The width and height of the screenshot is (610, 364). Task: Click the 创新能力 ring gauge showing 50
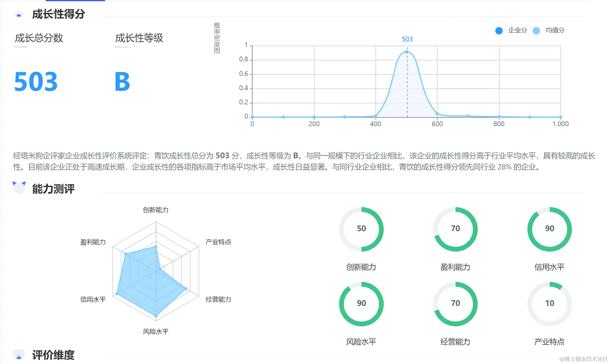(361, 229)
